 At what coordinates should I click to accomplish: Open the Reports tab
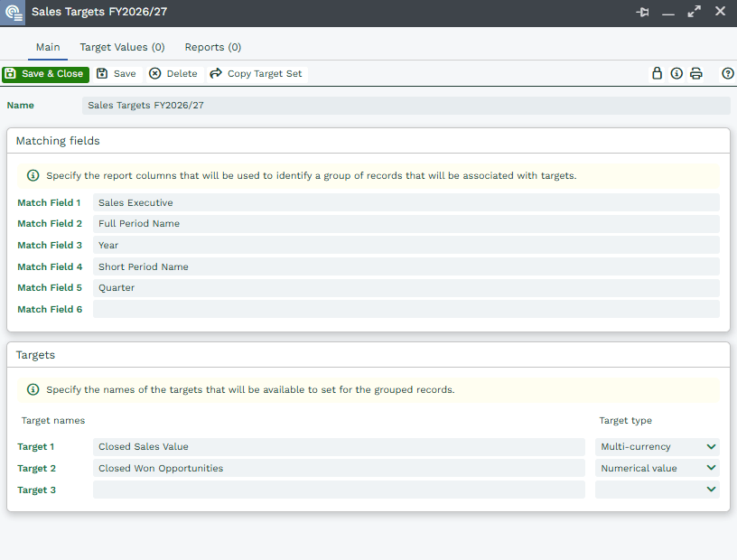point(212,47)
